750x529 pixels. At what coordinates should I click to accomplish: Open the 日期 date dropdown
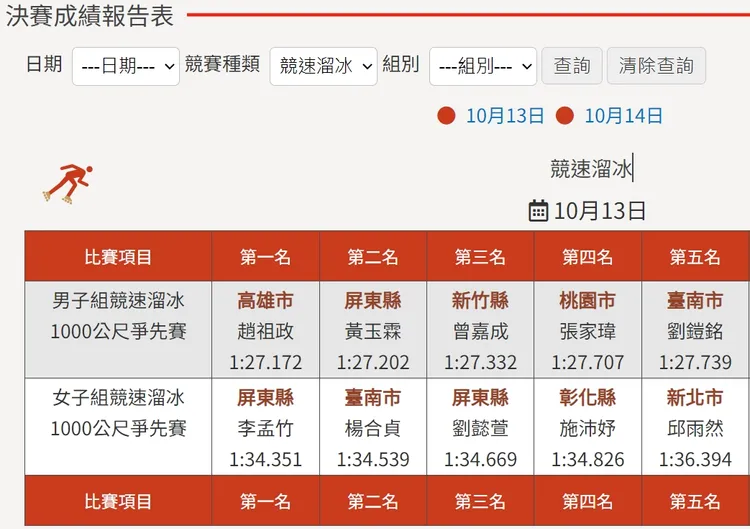[x=126, y=66]
